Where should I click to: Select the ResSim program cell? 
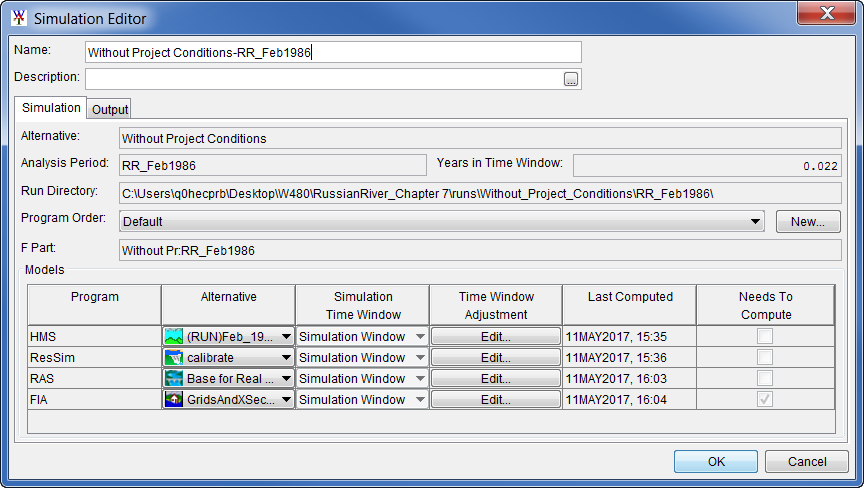click(x=95, y=357)
